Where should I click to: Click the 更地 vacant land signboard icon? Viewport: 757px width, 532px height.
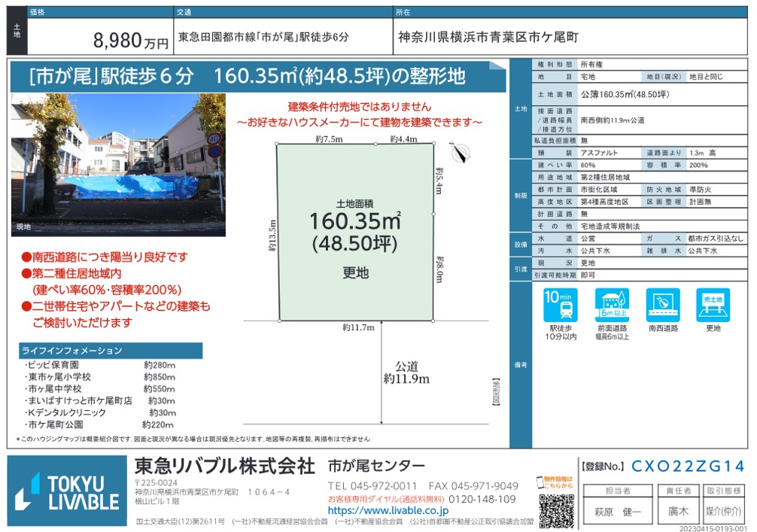(713, 305)
